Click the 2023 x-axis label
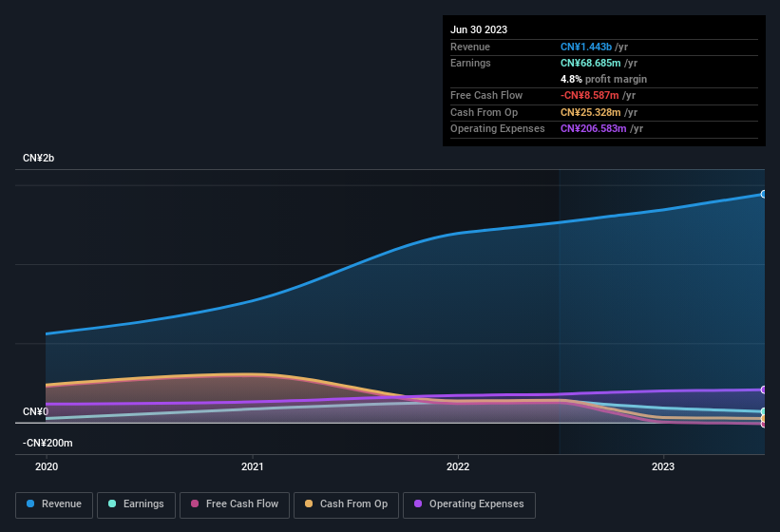780x532 pixels. 663,466
